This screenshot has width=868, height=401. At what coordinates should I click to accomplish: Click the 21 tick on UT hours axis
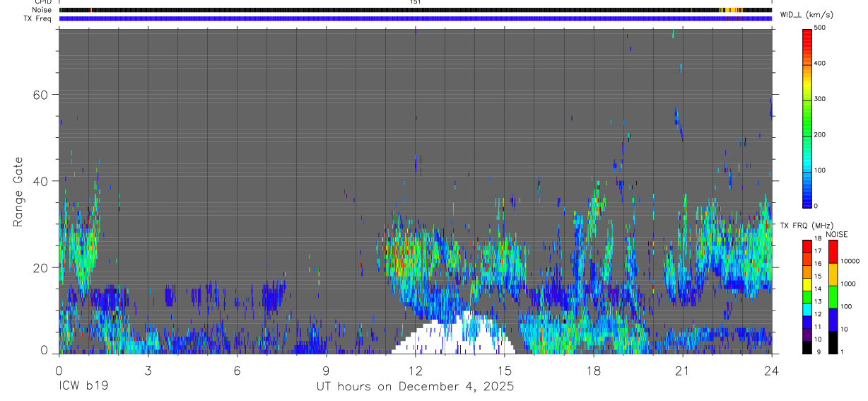click(683, 370)
